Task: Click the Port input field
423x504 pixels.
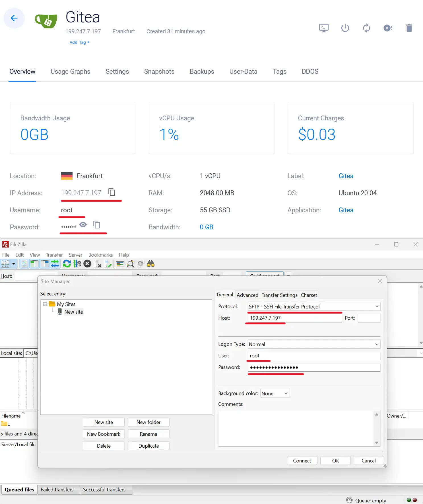Action: click(x=369, y=318)
